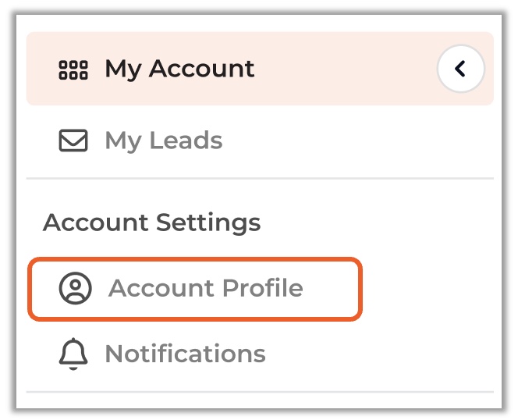View leads inbox via the mail icon

pyautogui.click(x=73, y=141)
